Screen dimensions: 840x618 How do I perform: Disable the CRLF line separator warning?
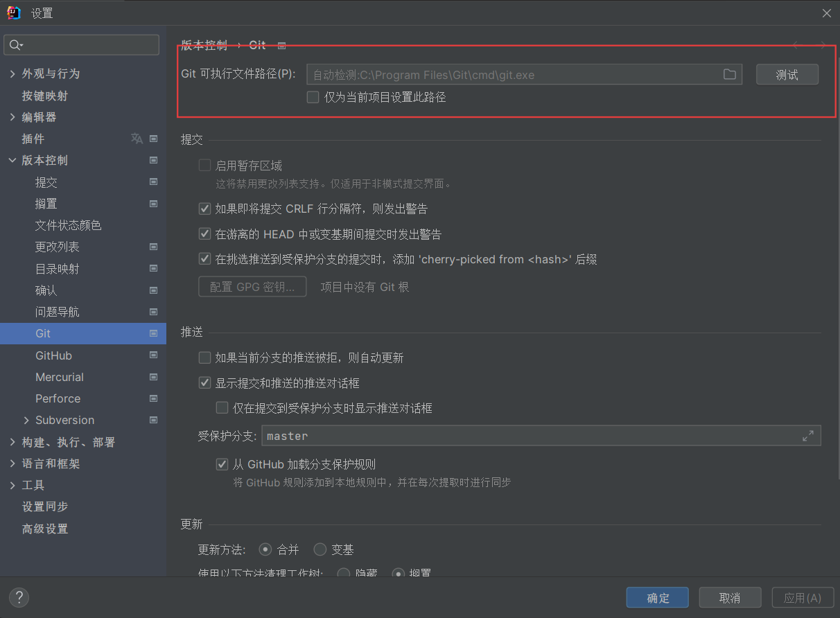(204, 209)
